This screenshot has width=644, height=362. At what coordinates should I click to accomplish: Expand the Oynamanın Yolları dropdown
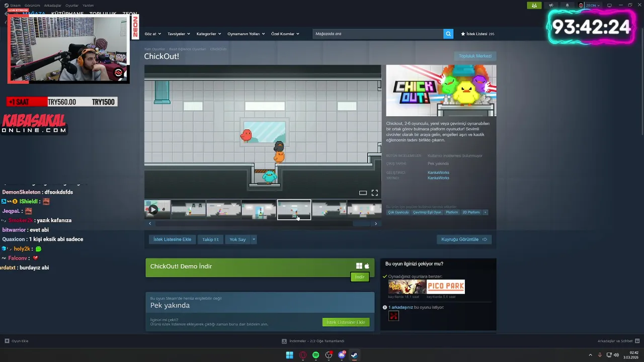click(246, 34)
